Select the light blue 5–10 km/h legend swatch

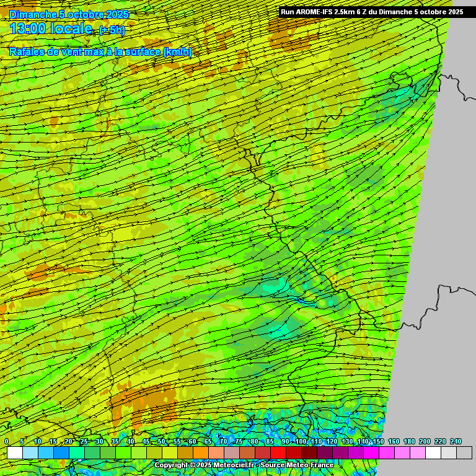[30, 453]
